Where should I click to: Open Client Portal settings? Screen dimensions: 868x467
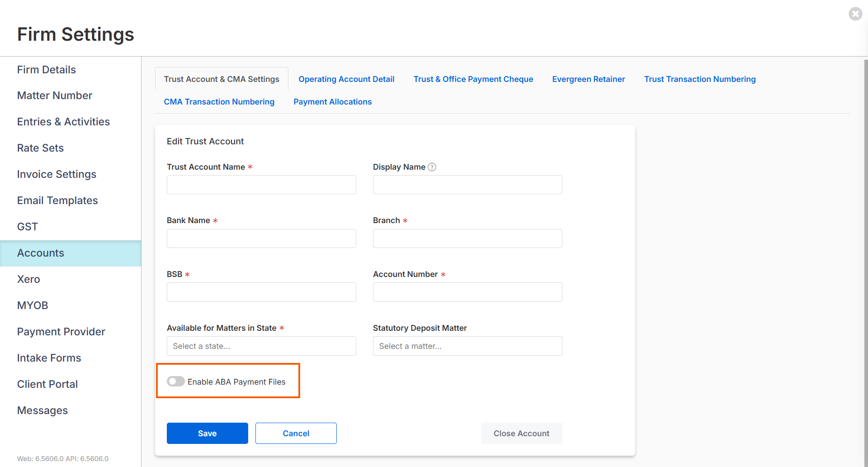(x=71, y=384)
